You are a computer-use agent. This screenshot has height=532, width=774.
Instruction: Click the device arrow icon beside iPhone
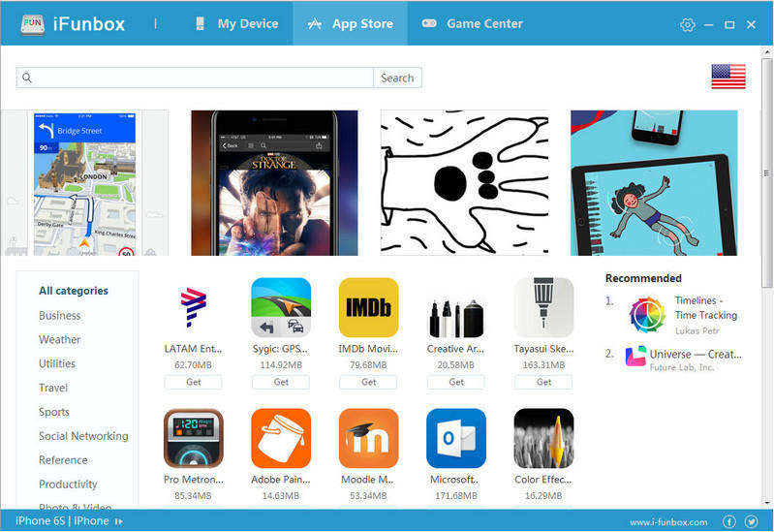pos(118,521)
